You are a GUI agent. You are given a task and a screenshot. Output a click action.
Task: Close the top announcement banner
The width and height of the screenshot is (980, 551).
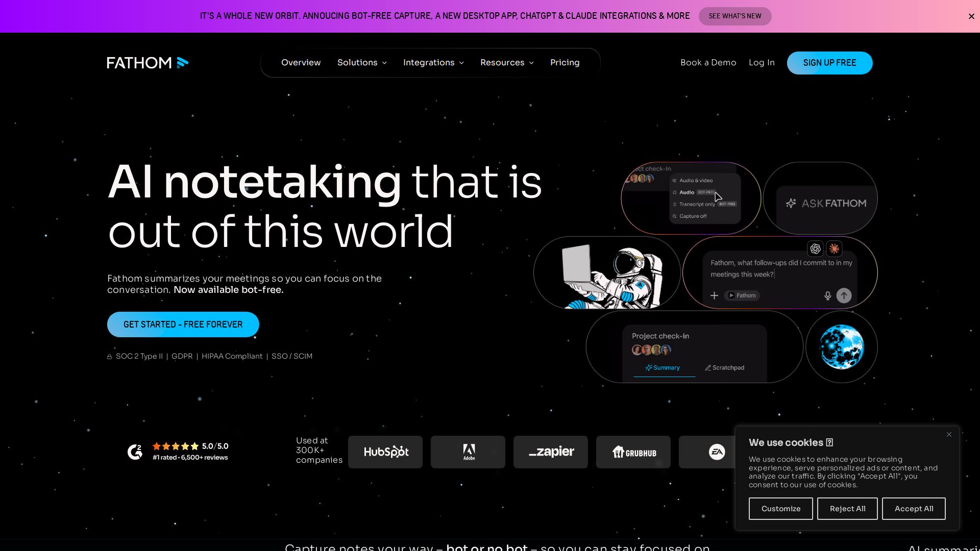(971, 16)
